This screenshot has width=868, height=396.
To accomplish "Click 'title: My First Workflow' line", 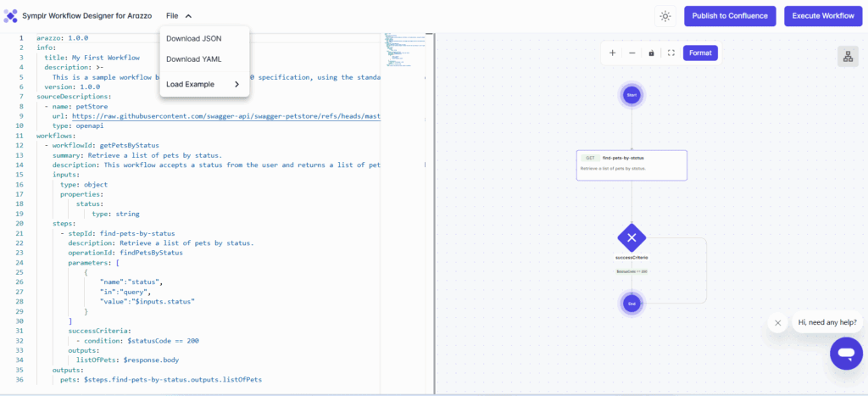I will pyautogui.click(x=92, y=57).
